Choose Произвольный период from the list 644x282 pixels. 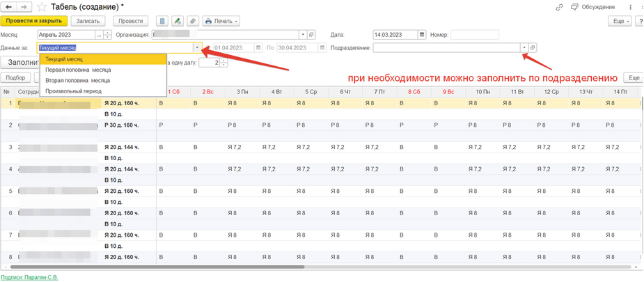(x=73, y=91)
